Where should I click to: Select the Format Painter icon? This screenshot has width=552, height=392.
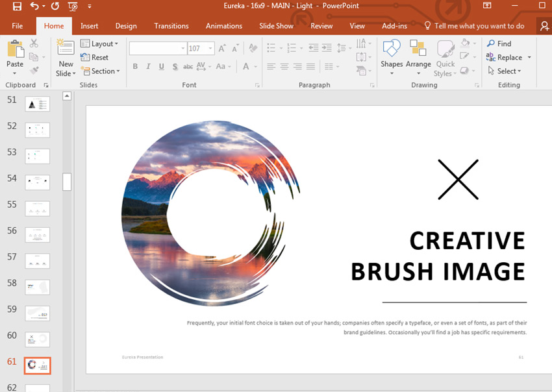coord(33,71)
